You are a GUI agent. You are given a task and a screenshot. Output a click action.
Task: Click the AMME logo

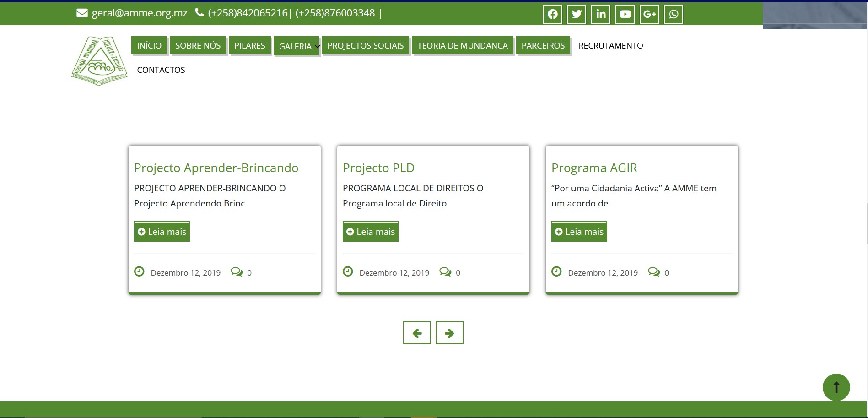click(x=99, y=61)
